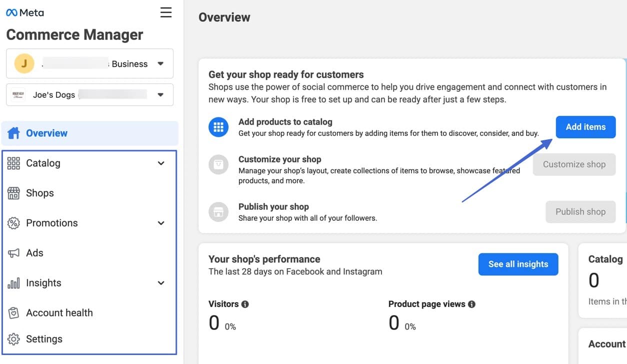Viewport: 627px width, 364px height.
Task: Select Overview in the sidebar
Action: [46, 133]
